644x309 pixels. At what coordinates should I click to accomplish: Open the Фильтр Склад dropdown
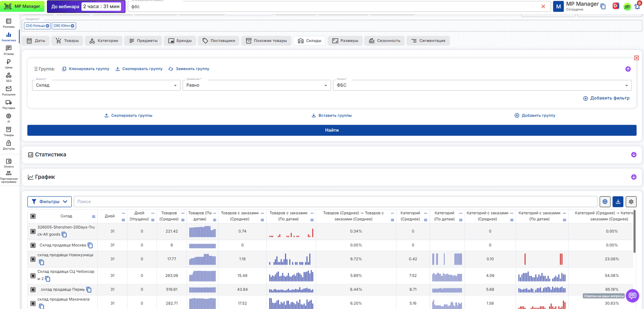pos(106,85)
